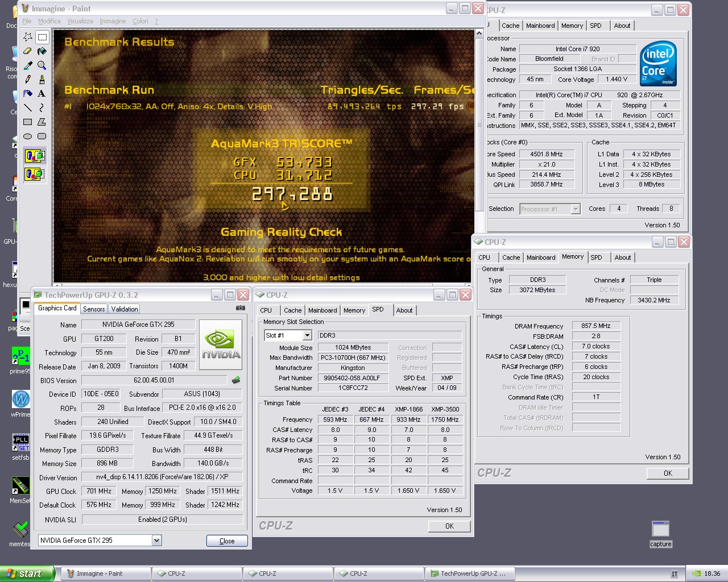Click the GPU Clock 701 MHz field
Image resolution: width=728 pixels, height=582 pixels.
99,491
